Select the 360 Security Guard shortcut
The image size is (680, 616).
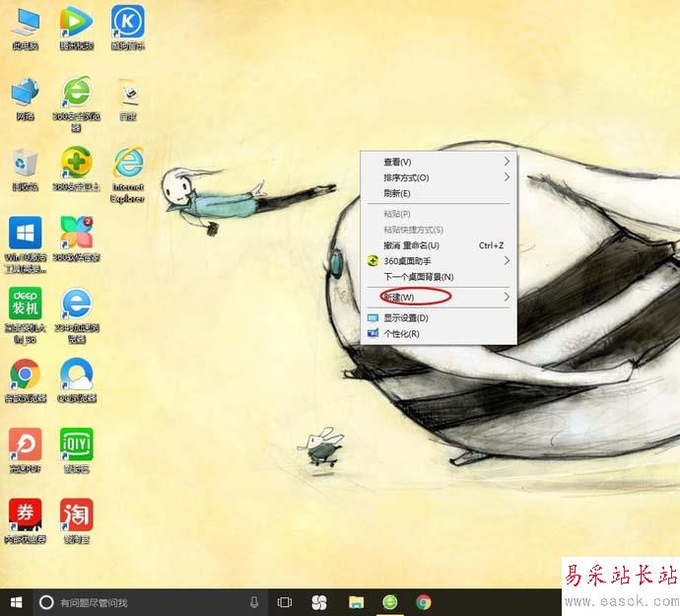click(x=76, y=170)
